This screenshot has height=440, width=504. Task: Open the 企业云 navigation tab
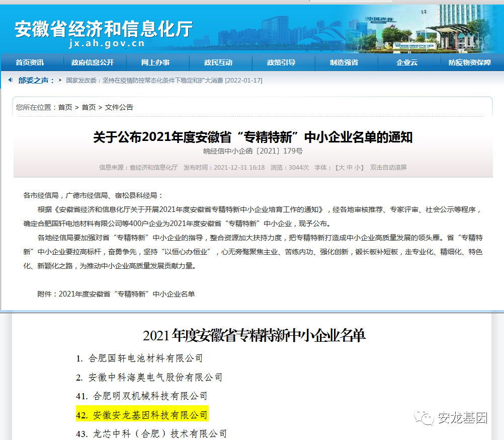coord(407,62)
